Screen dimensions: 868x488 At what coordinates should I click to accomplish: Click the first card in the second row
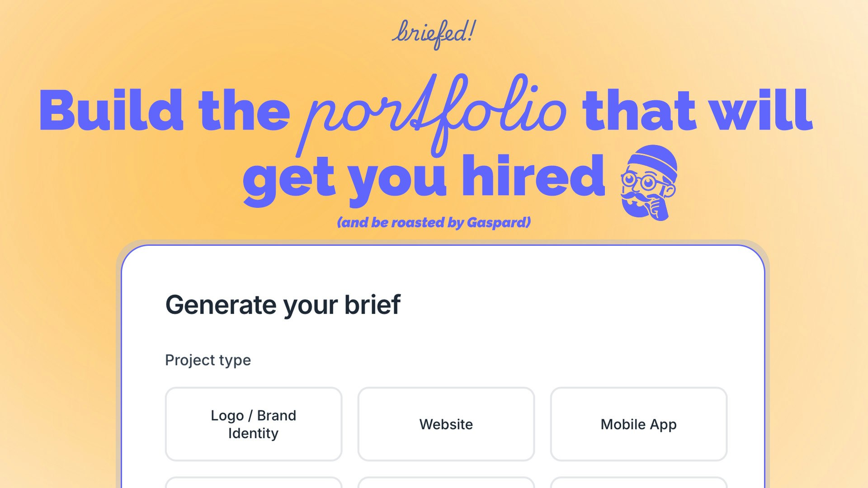pos(253,483)
